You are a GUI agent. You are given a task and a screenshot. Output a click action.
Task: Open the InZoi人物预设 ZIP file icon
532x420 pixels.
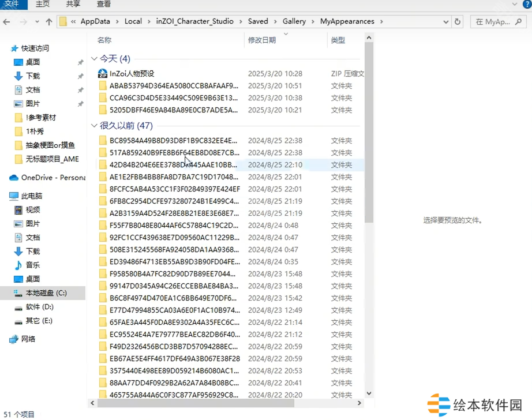103,74
